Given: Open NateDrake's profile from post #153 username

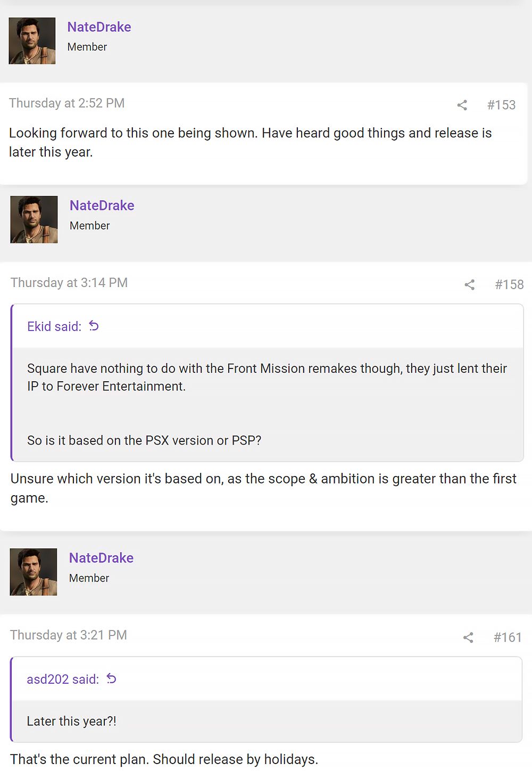Looking at the screenshot, I should pos(99,27).
